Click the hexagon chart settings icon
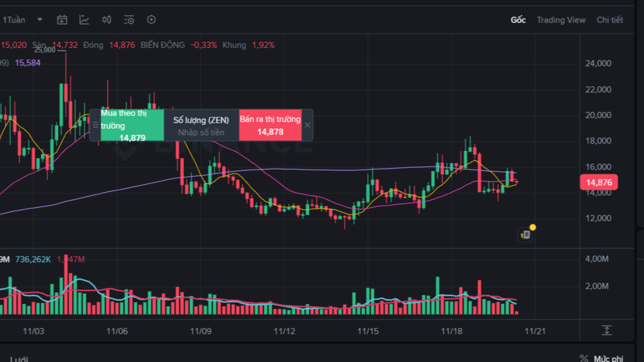 (x=151, y=20)
